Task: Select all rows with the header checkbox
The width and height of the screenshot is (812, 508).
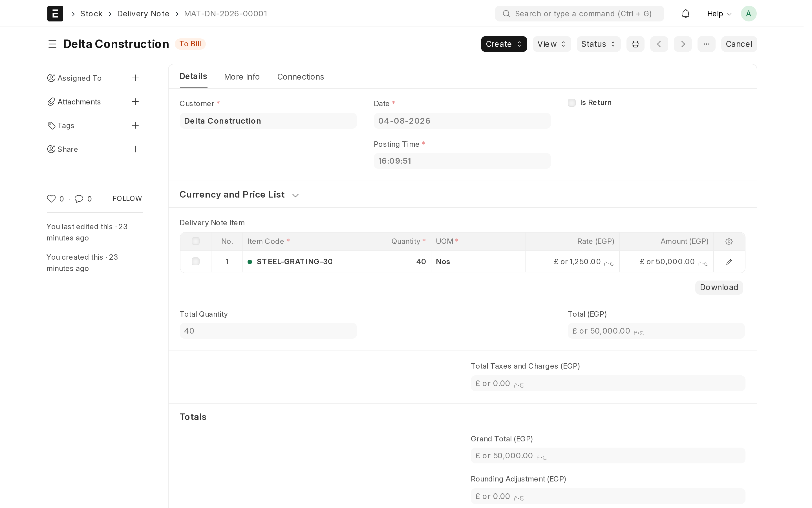Action: [x=196, y=241]
